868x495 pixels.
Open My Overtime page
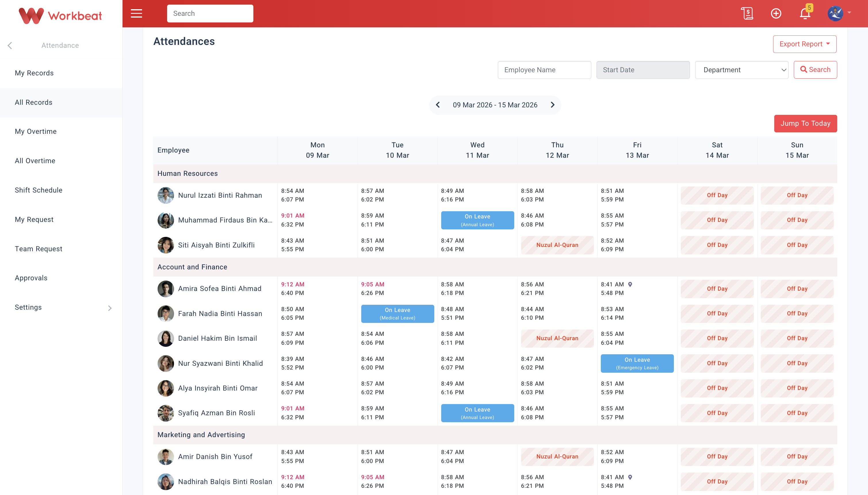coord(61,132)
